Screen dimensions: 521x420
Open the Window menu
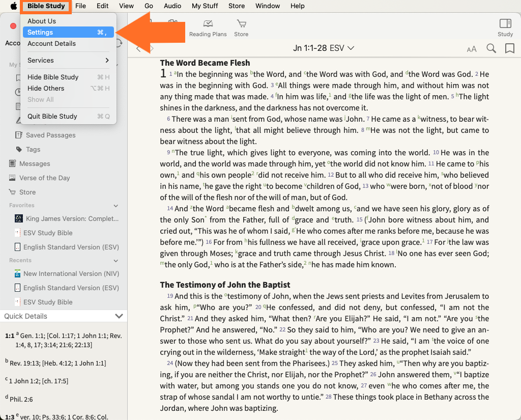pos(268,6)
